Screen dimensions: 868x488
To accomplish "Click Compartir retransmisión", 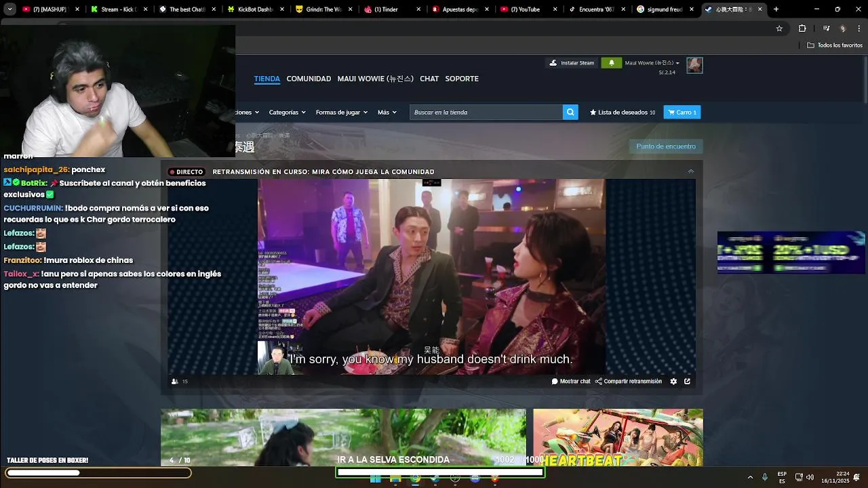I will click(629, 382).
